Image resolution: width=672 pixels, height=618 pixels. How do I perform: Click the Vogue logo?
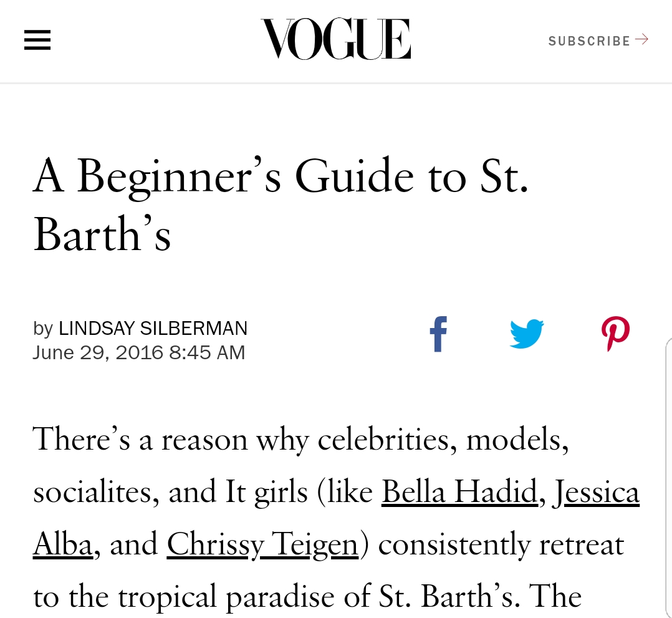335,39
